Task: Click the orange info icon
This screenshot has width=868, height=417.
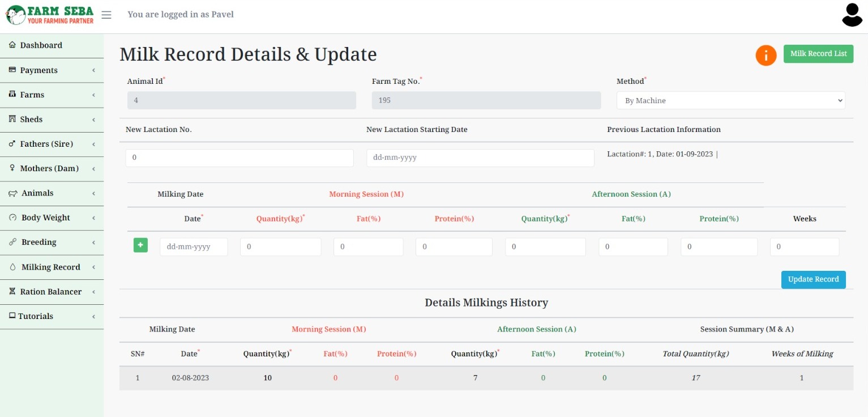Action: (766, 55)
